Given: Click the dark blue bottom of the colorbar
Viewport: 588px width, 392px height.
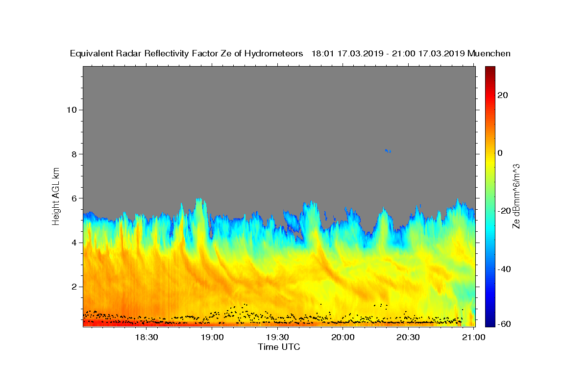Looking at the screenshot, I should [490, 322].
